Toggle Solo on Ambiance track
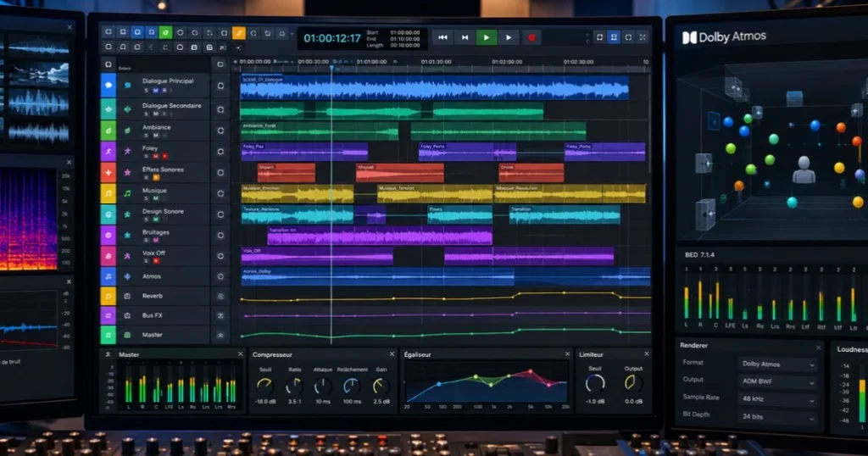The width and height of the screenshot is (868, 456). [147, 135]
